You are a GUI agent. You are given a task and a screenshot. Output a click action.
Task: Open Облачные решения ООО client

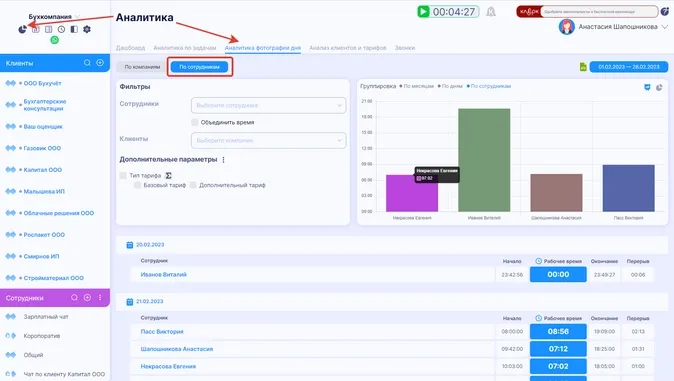click(58, 213)
